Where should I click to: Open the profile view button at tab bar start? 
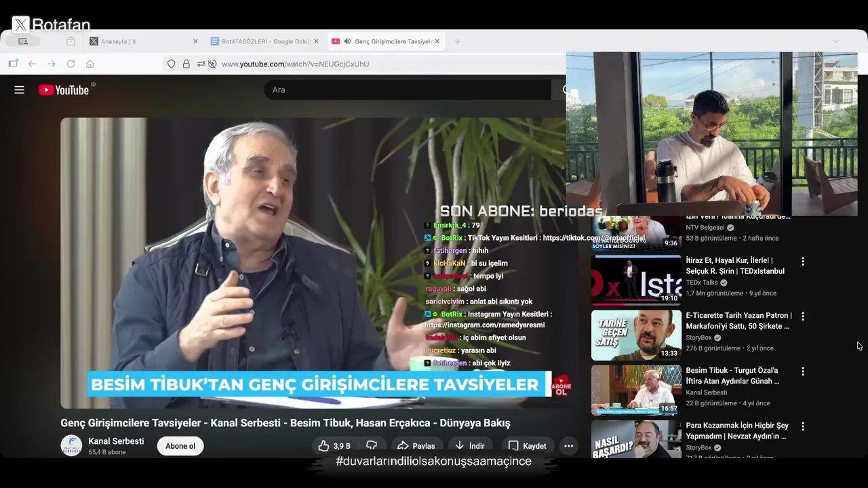click(23, 41)
